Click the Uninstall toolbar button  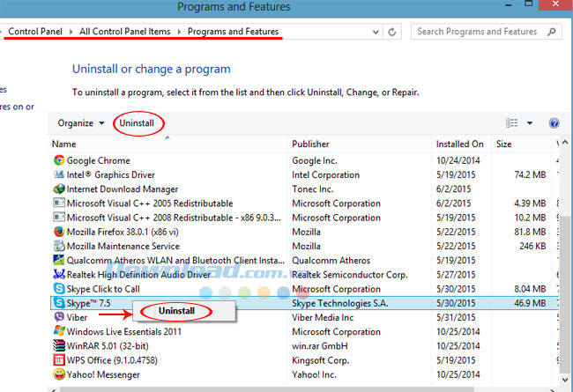coord(137,123)
